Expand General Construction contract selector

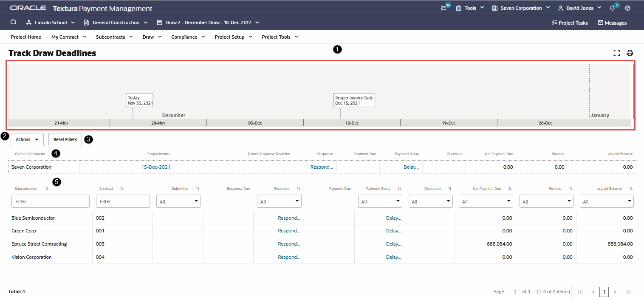click(116, 23)
